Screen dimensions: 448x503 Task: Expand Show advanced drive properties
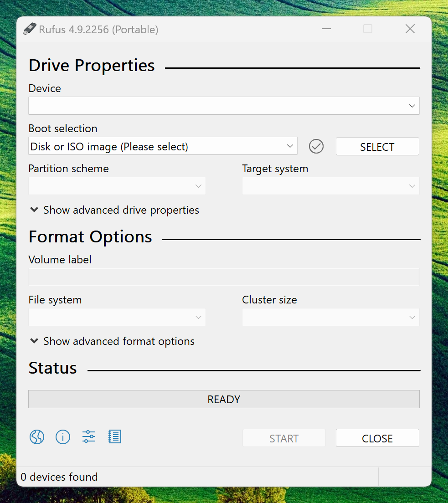[x=114, y=210]
